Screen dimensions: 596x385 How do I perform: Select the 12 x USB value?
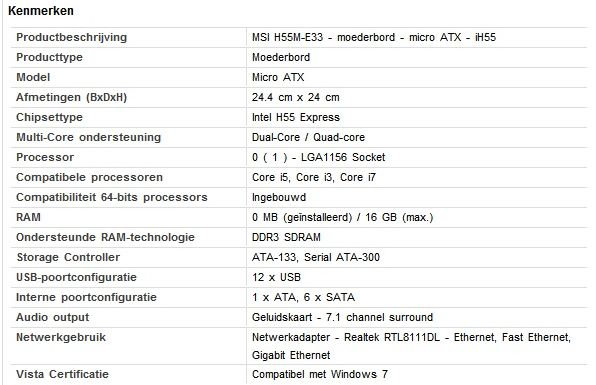(276, 277)
